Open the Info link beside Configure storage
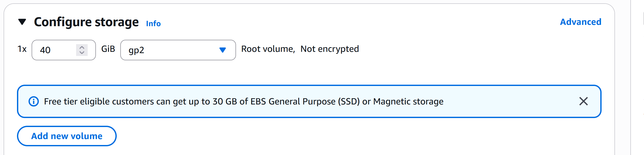Image resolution: width=644 pixels, height=155 pixels. [x=153, y=23]
